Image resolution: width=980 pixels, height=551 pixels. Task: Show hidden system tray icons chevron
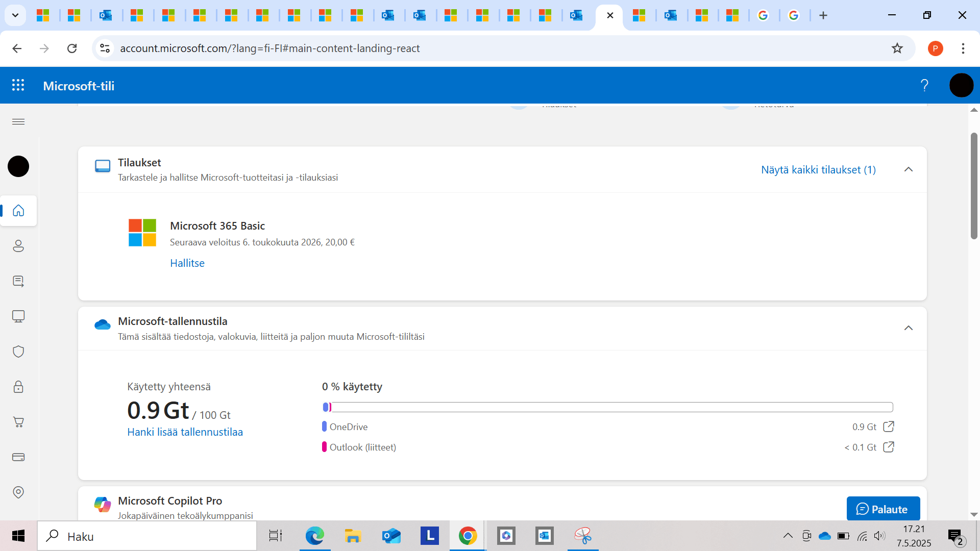(788, 536)
